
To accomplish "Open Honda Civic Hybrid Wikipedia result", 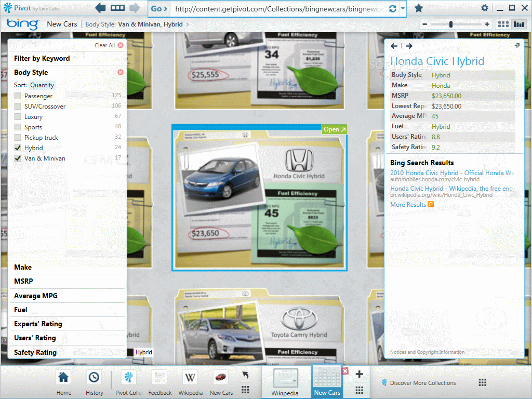I will pos(453,189).
